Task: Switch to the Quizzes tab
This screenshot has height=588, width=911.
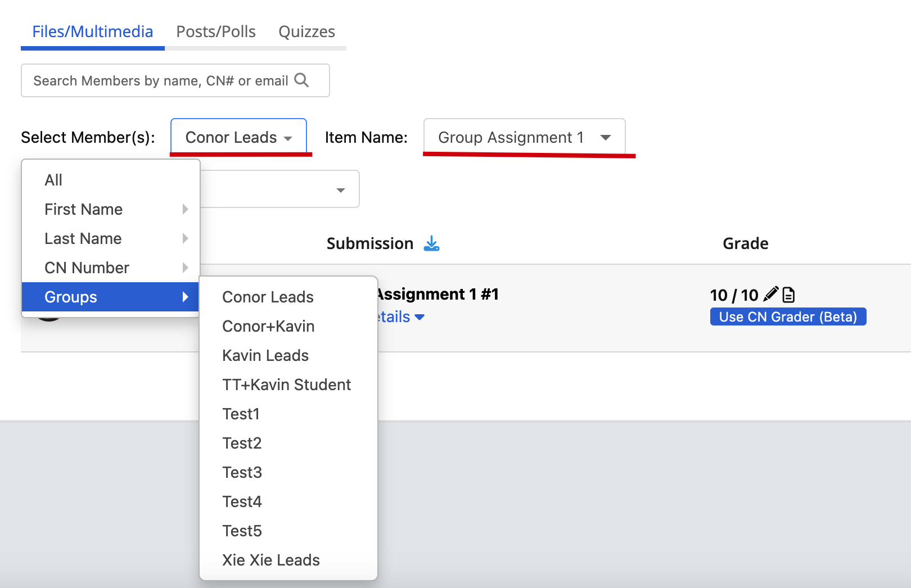Action: 306,32
